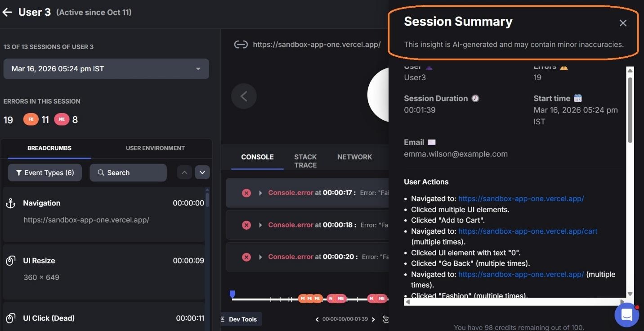Click the email emma.wilson@example.com
The height and width of the screenshot is (331, 644).
pyautogui.click(x=456, y=154)
